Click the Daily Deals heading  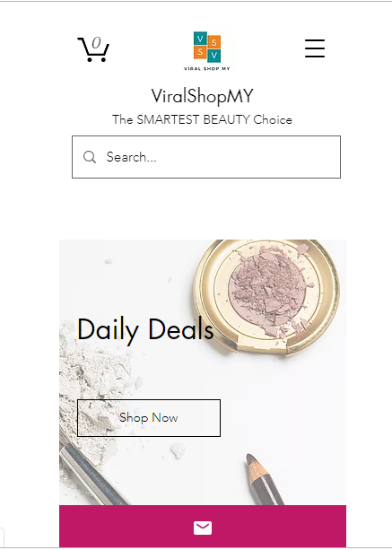click(145, 329)
